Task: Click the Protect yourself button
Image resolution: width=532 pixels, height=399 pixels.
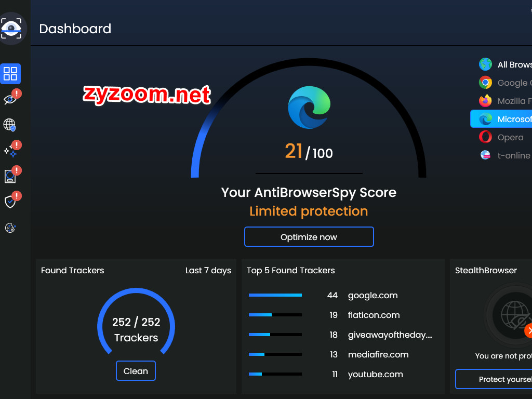Action: pos(494,379)
